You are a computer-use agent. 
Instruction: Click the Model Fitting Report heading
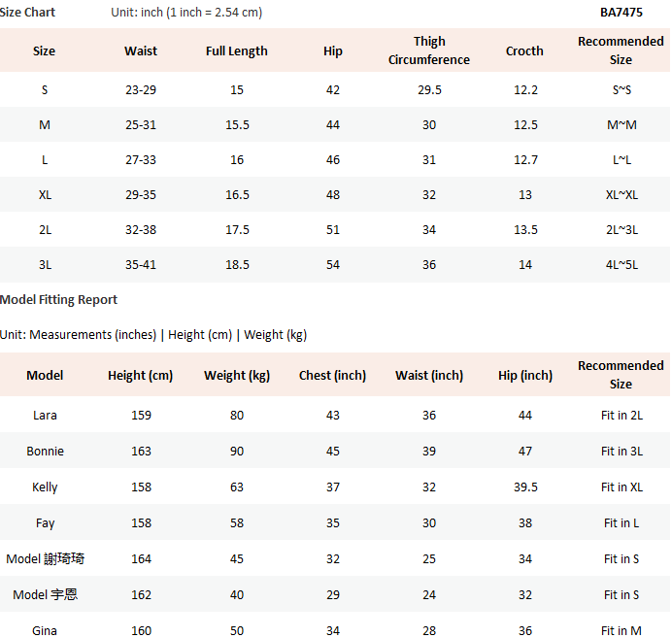coord(59,299)
